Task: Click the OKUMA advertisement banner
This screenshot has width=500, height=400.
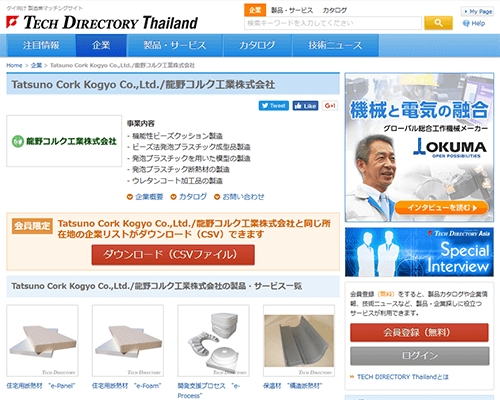Action: click(x=419, y=147)
